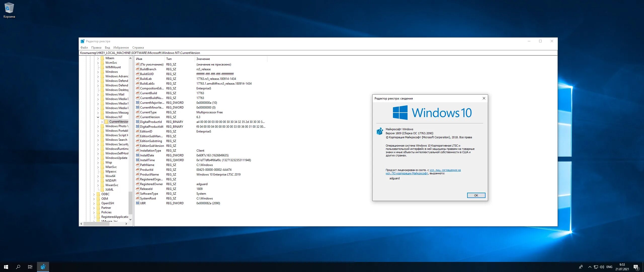This screenshot has height=272, width=644.
Task: Expand the Windows NT tree node
Action: 98,117
